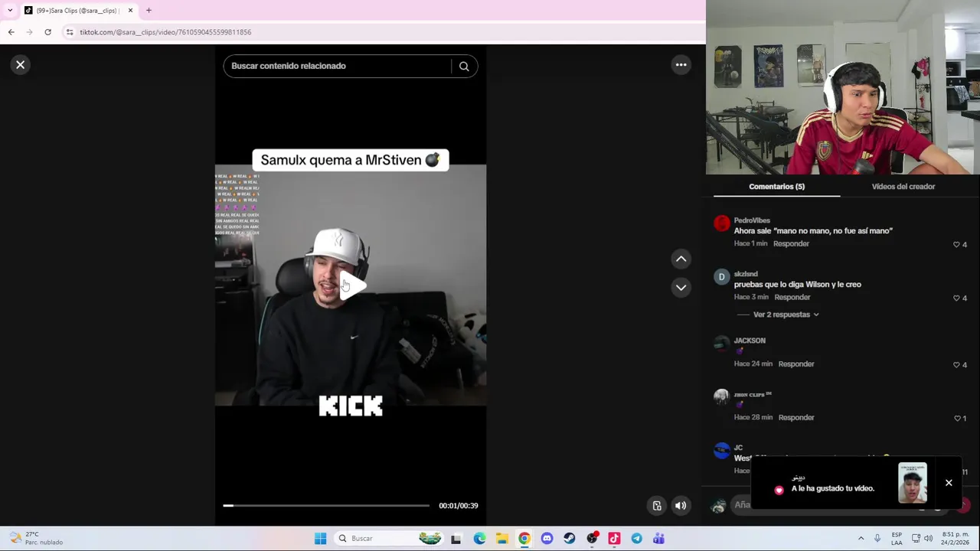Viewport: 980px width, 551px height.
Task: Toggle the floating player mode button
Action: [x=657, y=506]
